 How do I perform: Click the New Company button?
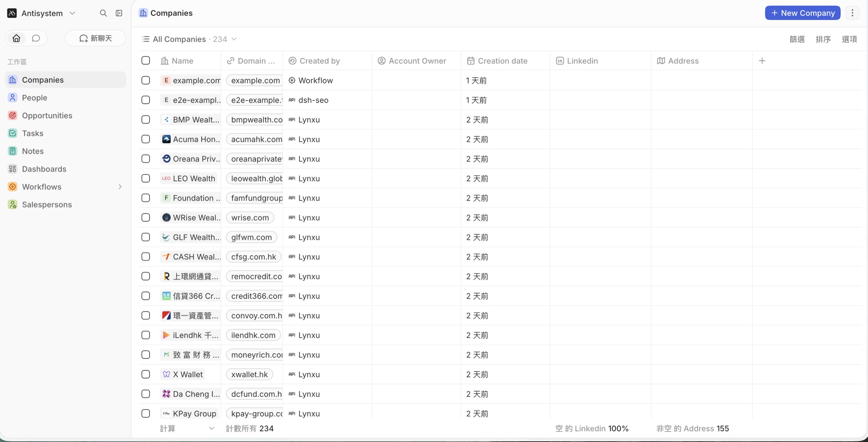tap(803, 13)
